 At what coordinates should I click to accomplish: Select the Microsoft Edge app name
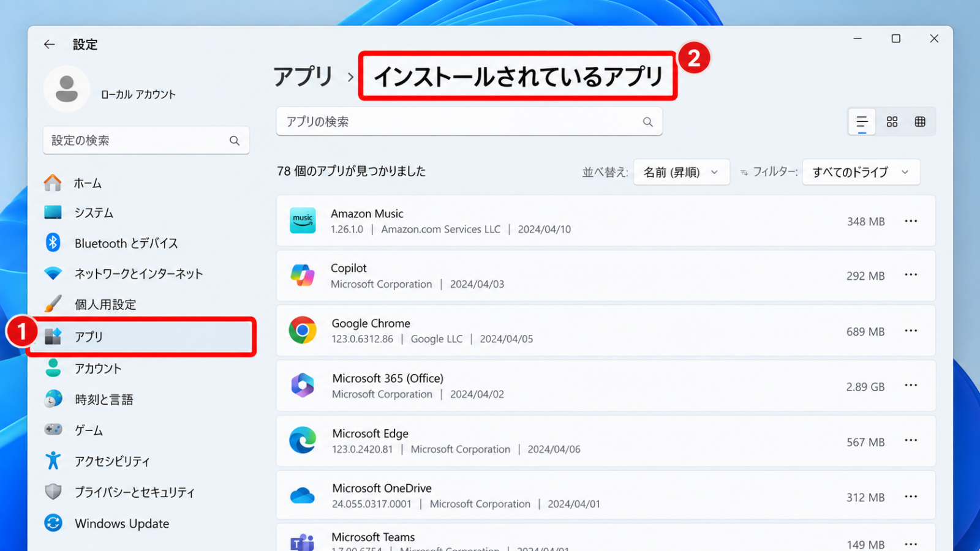pos(370,433)
